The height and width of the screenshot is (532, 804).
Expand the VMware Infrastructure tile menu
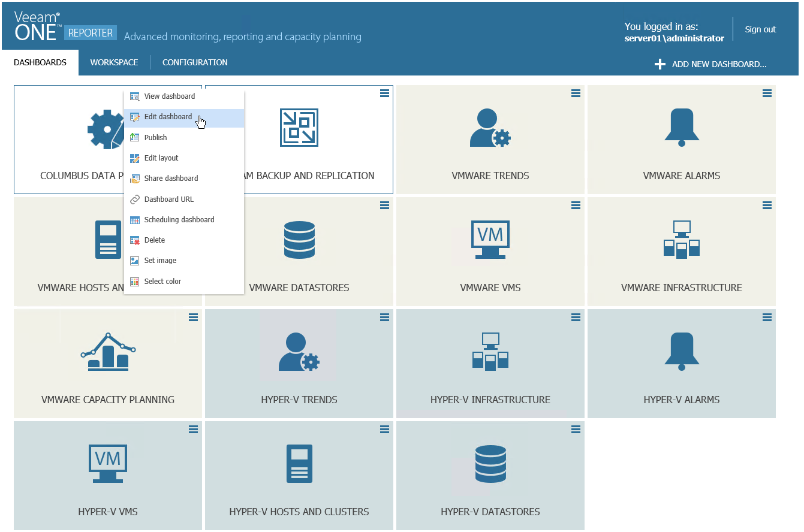pyautogui.click(x=767, y=205)
